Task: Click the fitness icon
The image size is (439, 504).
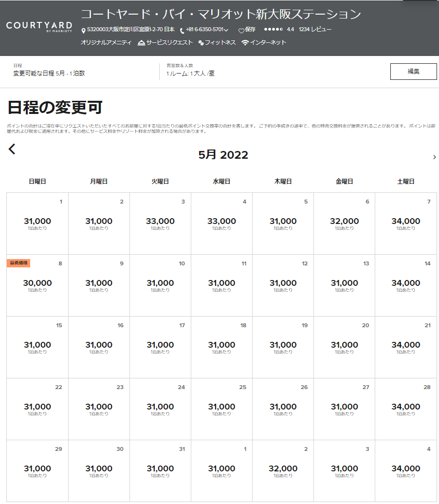Action: pyautogui.click(x=201, y=43)
